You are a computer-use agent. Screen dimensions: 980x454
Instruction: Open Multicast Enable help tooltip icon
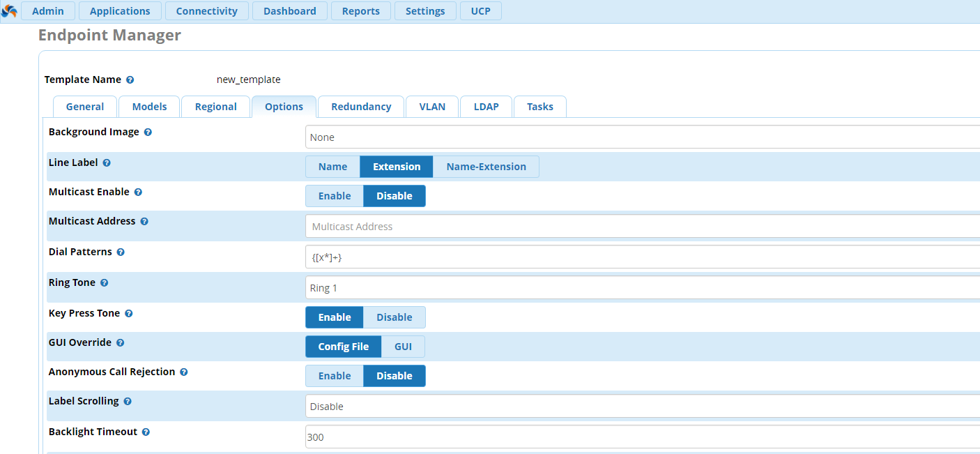click(x=138, y=192)
